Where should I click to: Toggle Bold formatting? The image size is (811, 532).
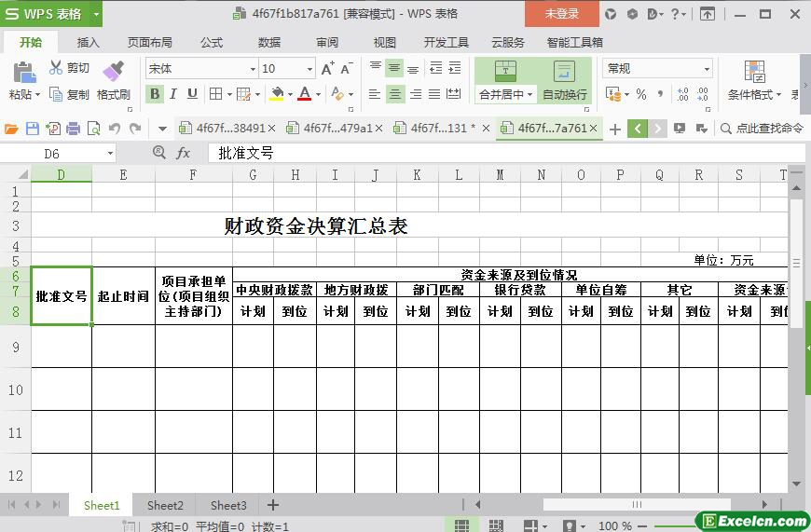pos(155,94)
